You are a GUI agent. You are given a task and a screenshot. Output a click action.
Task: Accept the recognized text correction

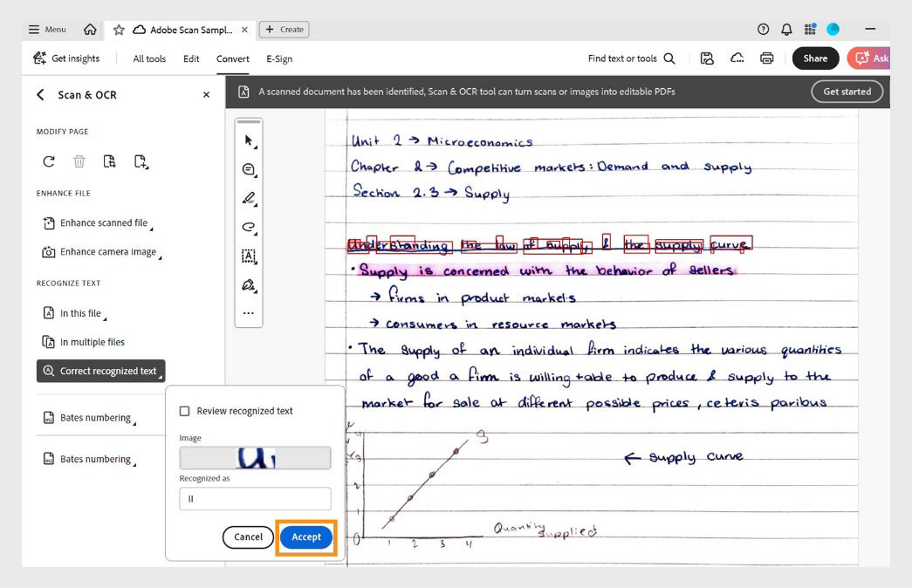tap(305, 537)
